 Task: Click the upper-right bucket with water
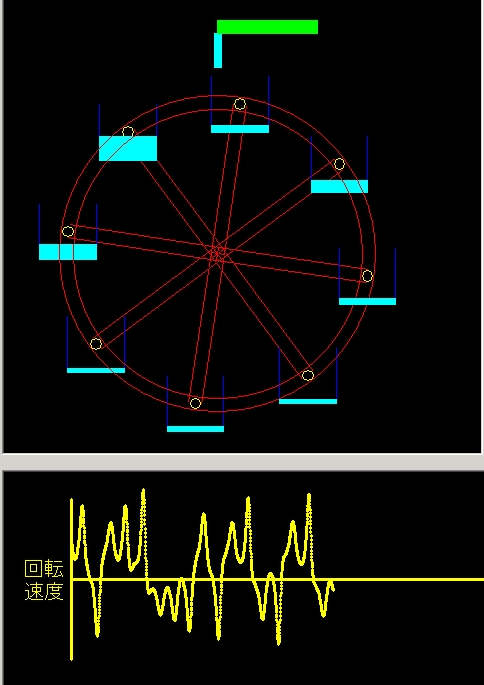pyautogui.click(x=339, y=164)
